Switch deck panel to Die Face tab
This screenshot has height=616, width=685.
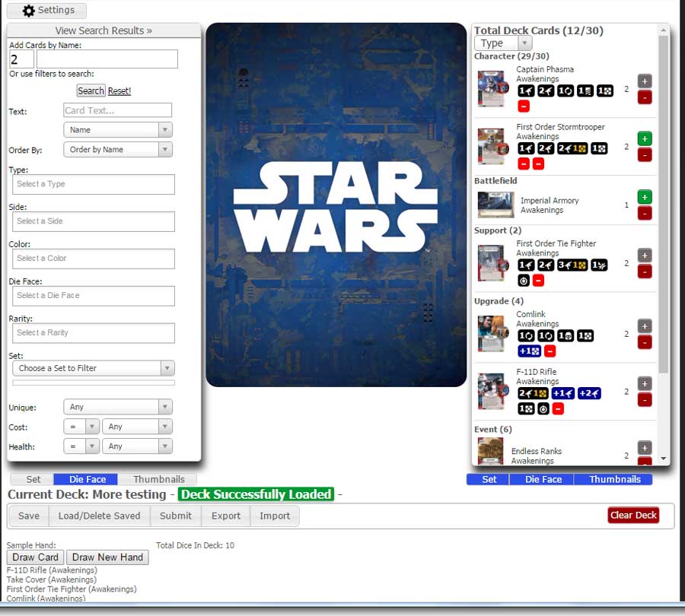point(543,479)
